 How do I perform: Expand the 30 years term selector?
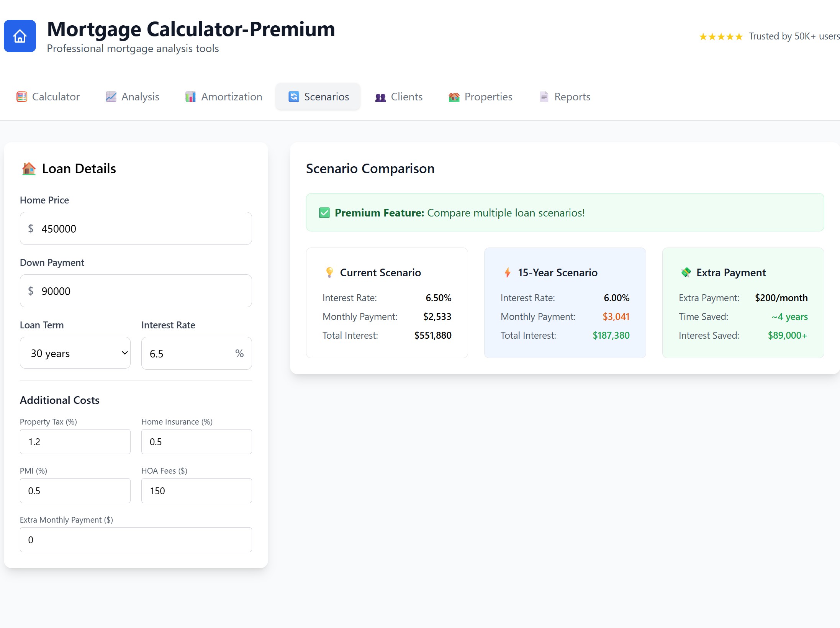click(x=75, y=353)
